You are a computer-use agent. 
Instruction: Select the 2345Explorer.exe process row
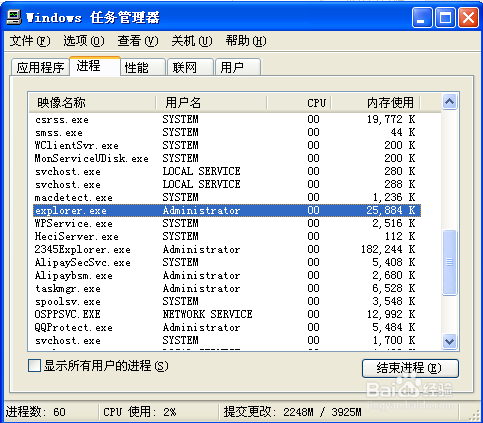point(227,249)
